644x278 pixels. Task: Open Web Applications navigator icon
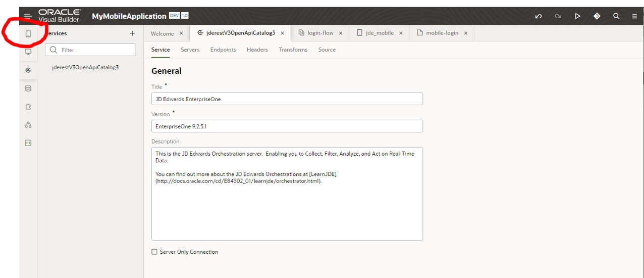28,52
